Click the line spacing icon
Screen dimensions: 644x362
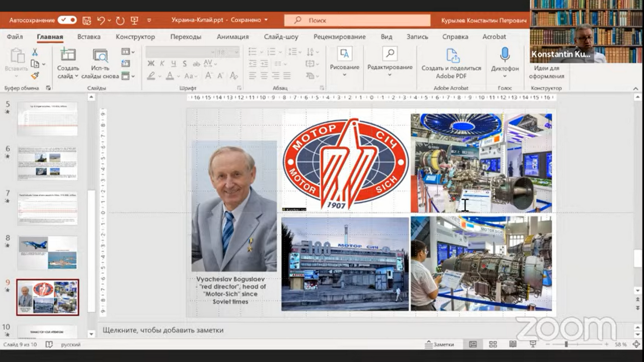(x=292, y=52)
